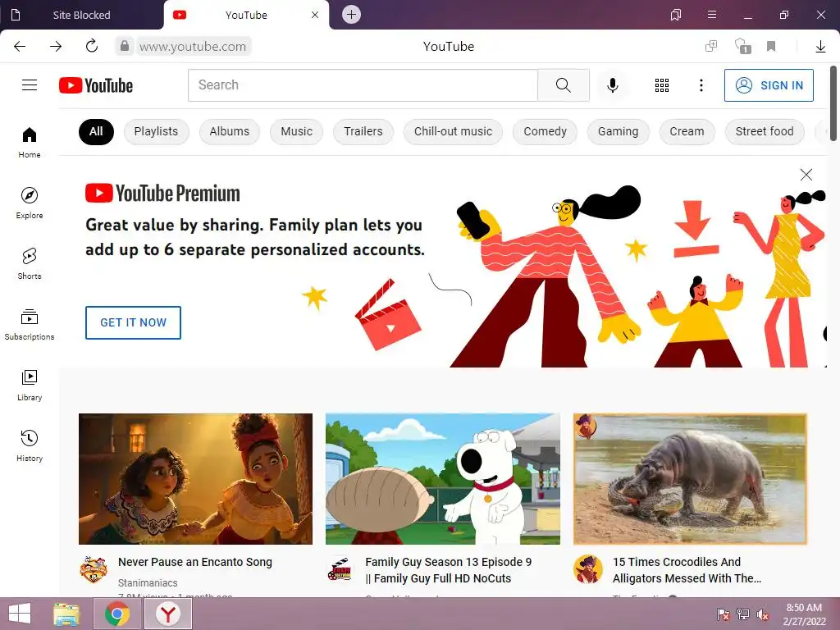This screenshot has height=630, width=840.
Task: Click the YouTube logo in header
Action: [x=96, y=85]
